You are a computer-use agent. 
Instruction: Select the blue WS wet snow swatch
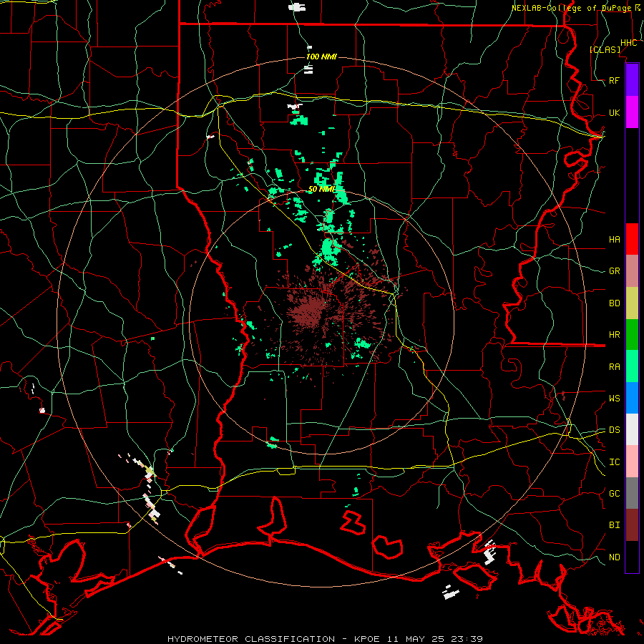[x=632, y=398]
